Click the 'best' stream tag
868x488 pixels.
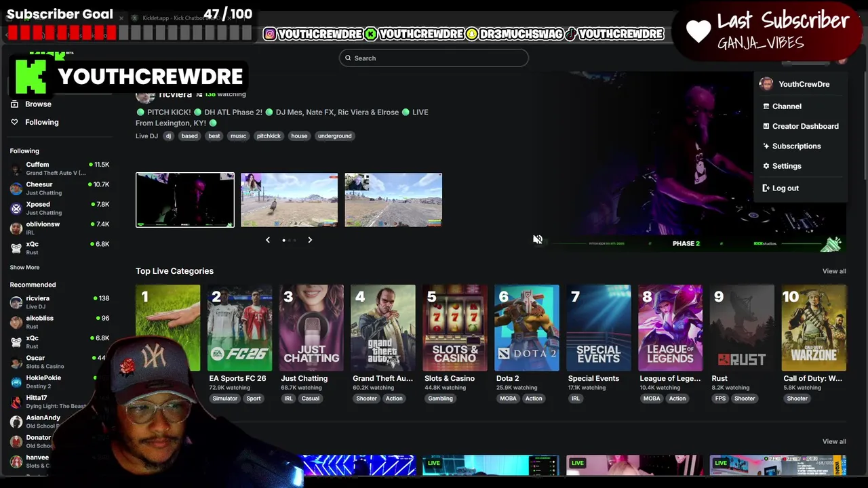click(214, 136)
